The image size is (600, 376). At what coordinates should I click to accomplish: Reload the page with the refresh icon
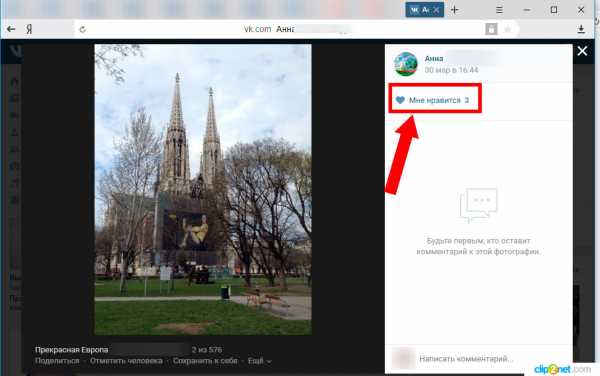[x=82, y=29]
